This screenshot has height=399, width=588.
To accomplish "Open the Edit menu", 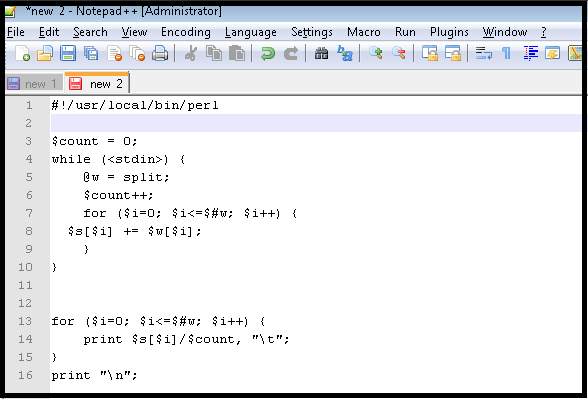I will [x=49, y=32].
